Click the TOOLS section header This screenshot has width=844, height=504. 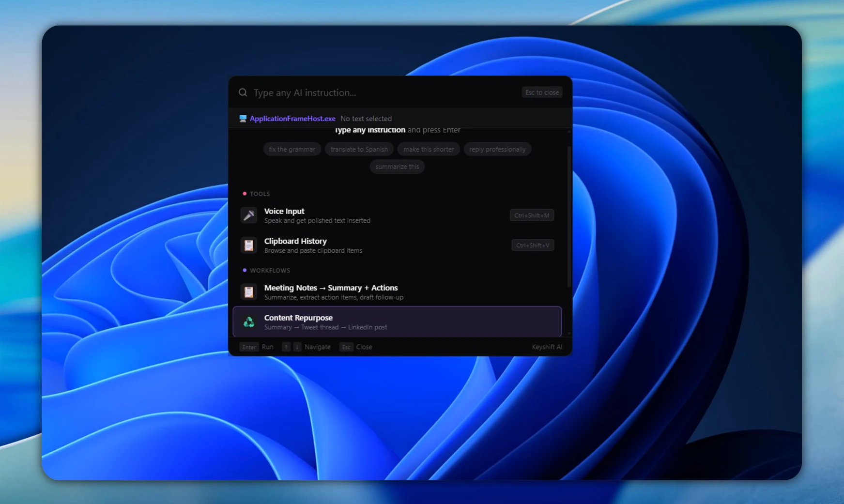coord(260,194)
